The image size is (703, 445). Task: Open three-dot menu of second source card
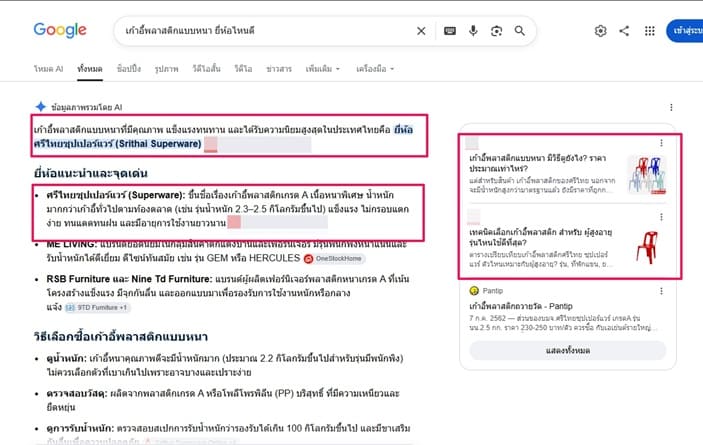point(661,217)
